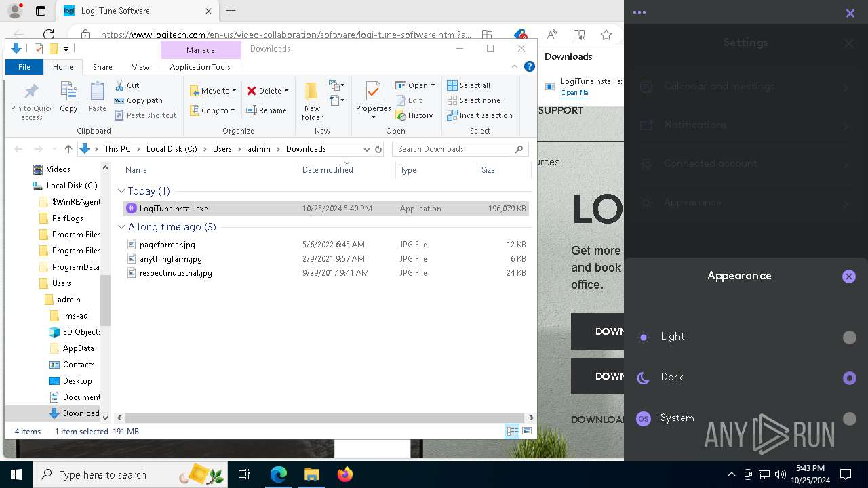Click the Paste icon in the ribbon
This screenshot has height=488, width=868.
pyautogui.click(x=97, y=97)
